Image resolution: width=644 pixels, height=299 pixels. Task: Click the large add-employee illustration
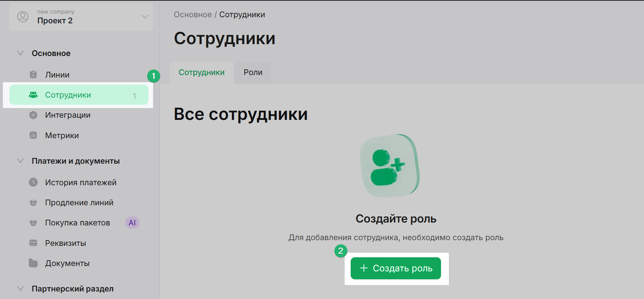[390, 166]
